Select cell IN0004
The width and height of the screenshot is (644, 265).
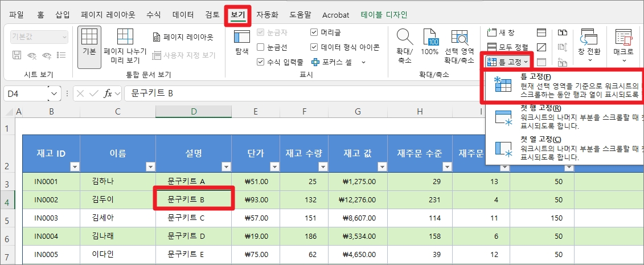[x=51, y=236]
